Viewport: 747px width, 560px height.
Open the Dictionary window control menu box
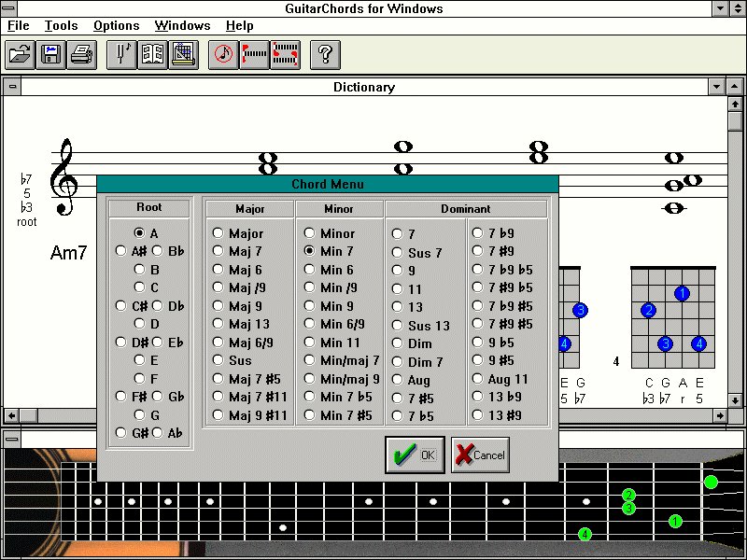(x=12, y=87)
